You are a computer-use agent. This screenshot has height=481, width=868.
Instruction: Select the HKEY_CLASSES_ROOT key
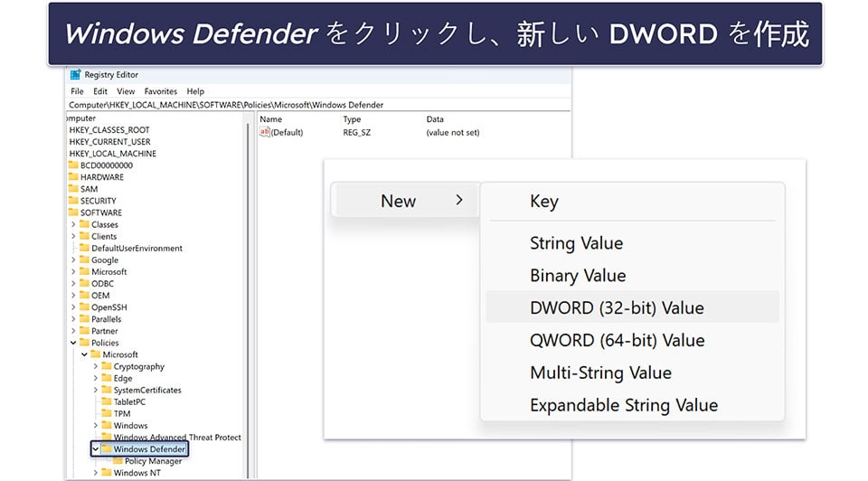[x=109, y=130]
